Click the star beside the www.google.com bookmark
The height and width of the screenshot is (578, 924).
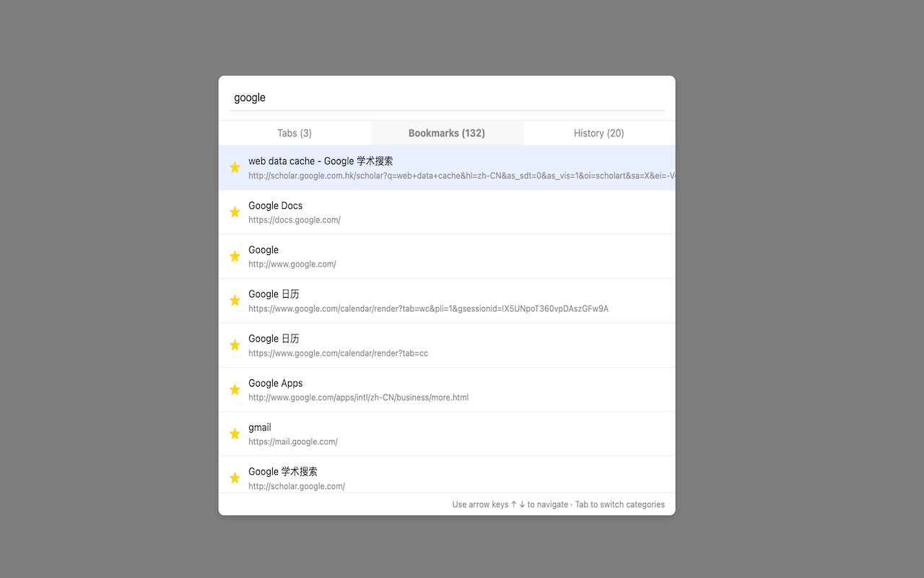click(x=235, y=256)
